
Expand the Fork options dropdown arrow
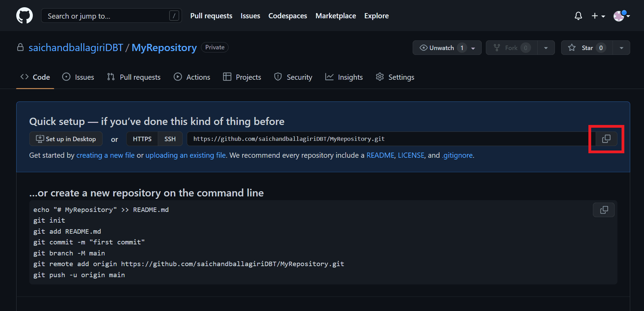click(x=546, y=48)
